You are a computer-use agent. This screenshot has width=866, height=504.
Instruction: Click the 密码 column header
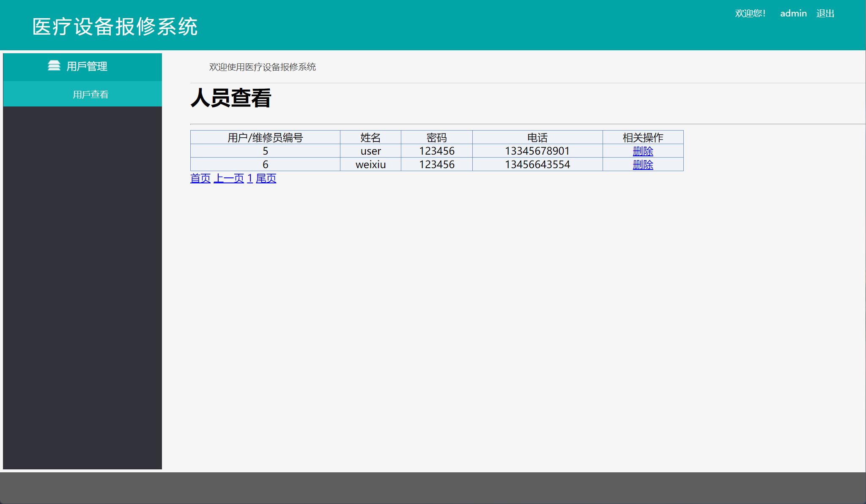436,137
